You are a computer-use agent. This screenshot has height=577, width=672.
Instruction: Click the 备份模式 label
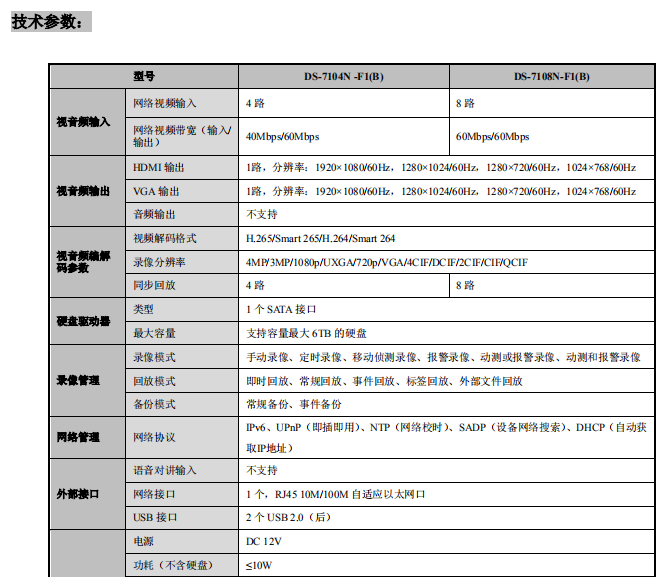click(x=154, y=404)
